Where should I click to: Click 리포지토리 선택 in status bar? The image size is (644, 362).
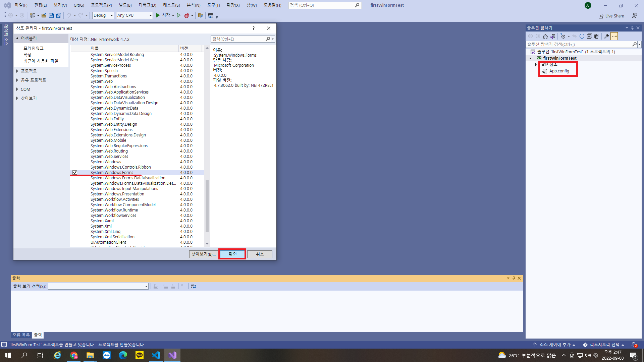click(603, 345)
